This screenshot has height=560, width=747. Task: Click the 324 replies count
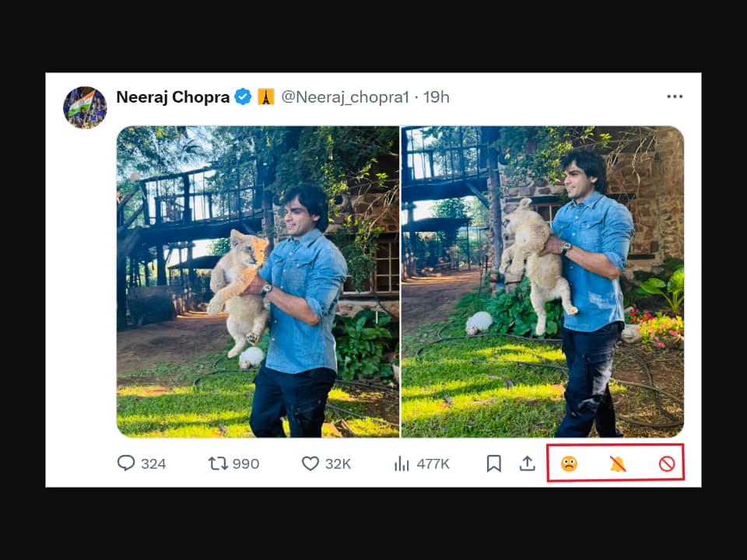click(x=153, y=464)
